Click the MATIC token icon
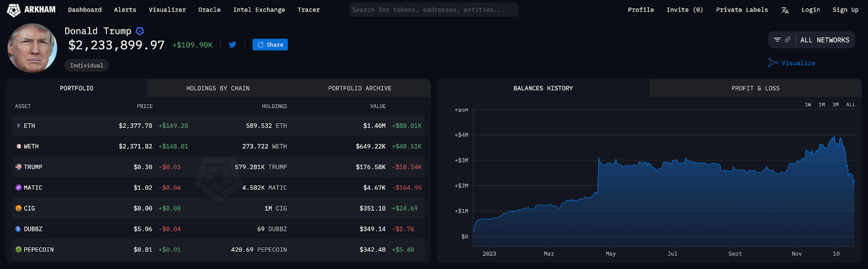Image resolution: width=868 pixels, height=269 pixels. (x=18, y=188)
